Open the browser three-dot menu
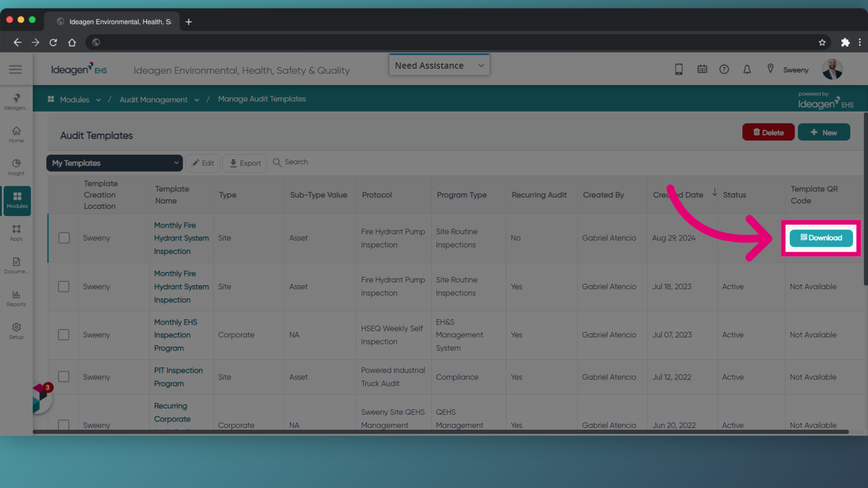This screenshot has width=868, height=488. pos(860,42)
